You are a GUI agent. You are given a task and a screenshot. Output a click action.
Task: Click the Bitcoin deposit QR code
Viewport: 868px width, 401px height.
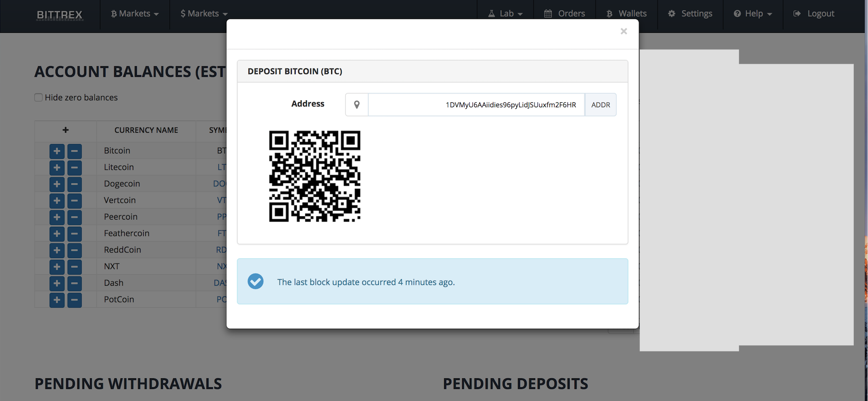(x=315, y=176)
